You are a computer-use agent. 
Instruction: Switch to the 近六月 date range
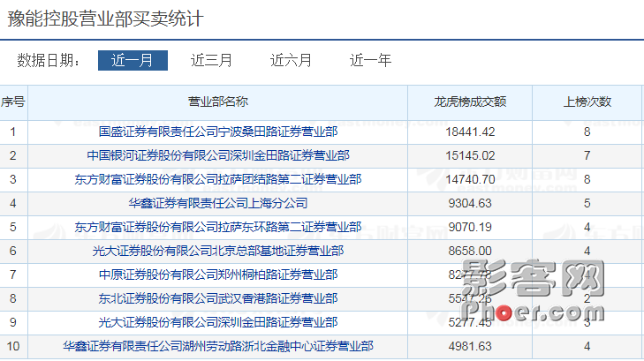point(291,60)
